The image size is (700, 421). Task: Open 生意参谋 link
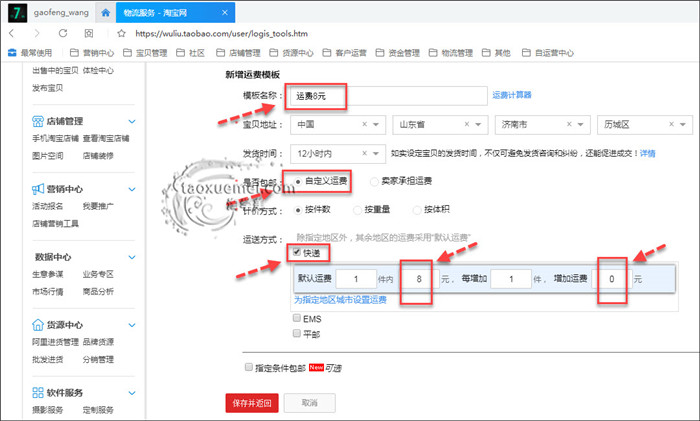[47, 274]
